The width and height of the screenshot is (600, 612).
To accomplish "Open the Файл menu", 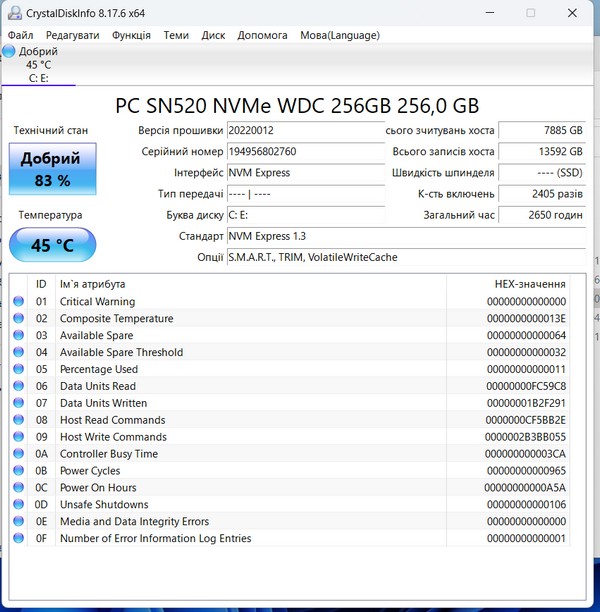I will tap(20, 35).
